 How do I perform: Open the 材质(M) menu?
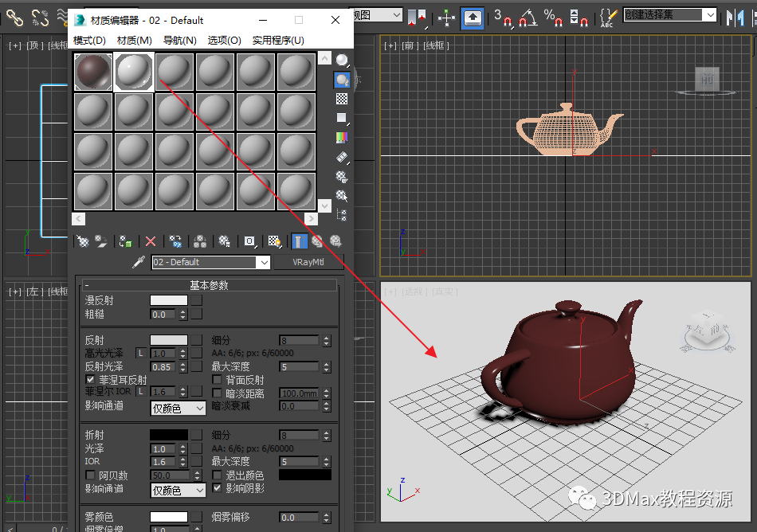click(x=134, y=41)
